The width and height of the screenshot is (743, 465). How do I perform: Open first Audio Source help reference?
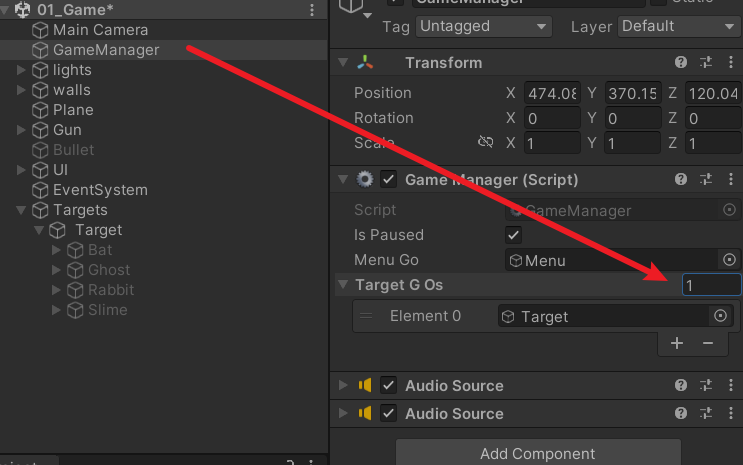681,386
